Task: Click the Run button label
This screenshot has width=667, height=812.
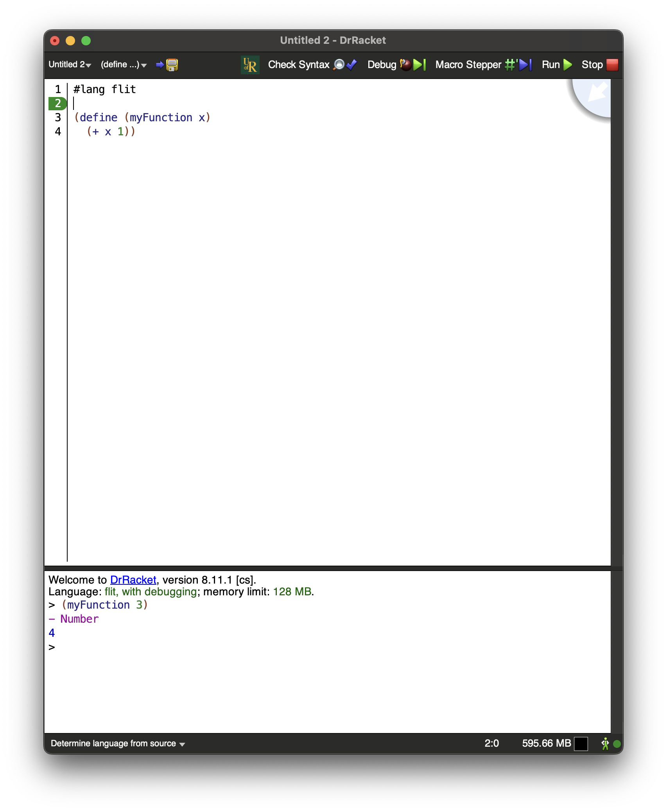Action: [x=551, y=65]
